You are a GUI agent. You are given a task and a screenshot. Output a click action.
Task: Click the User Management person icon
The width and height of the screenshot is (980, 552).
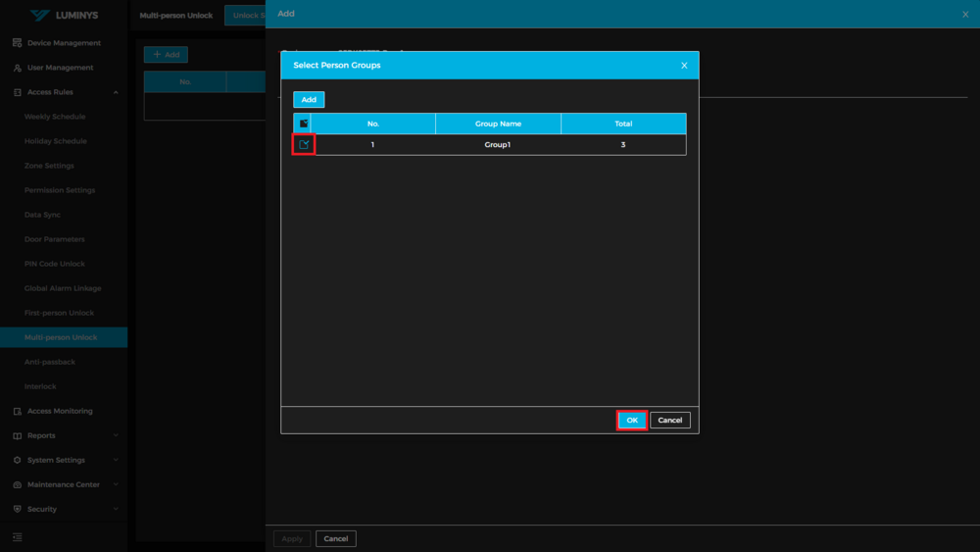coord(18,68)
